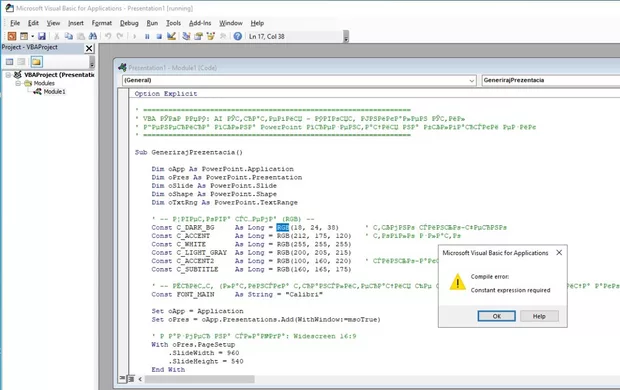Open the Format menu

[x=102, y=23]
